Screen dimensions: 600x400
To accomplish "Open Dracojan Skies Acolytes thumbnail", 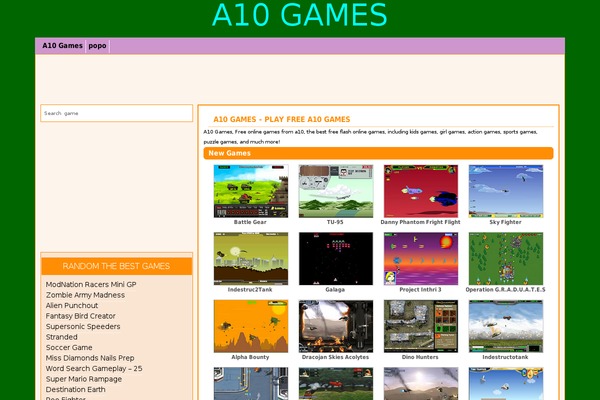I will click(336, 326).
